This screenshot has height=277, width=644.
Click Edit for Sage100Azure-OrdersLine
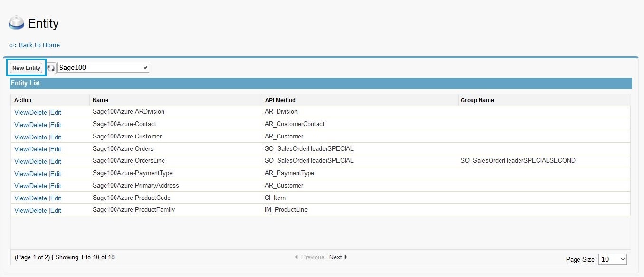[56, 161]
